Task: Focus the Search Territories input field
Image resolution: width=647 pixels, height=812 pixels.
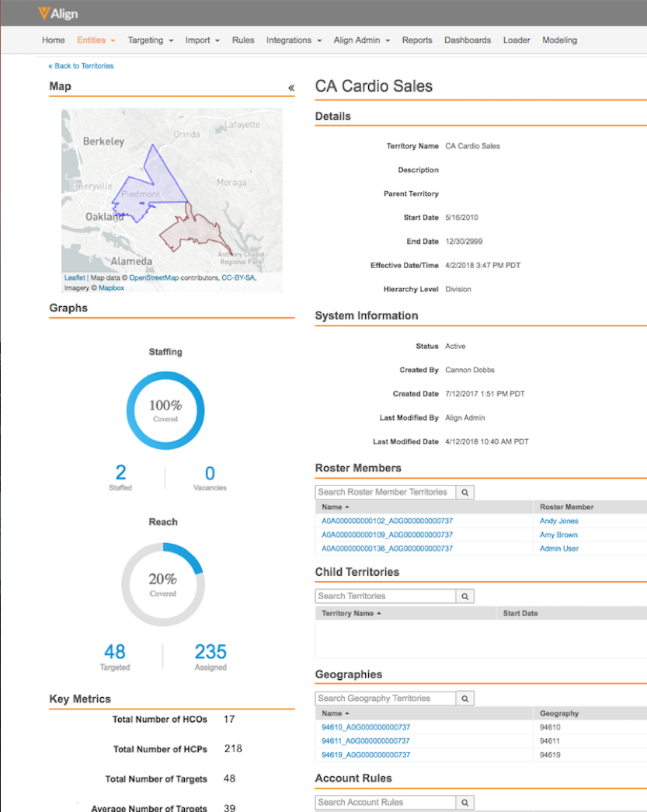Action: (385, 597)
